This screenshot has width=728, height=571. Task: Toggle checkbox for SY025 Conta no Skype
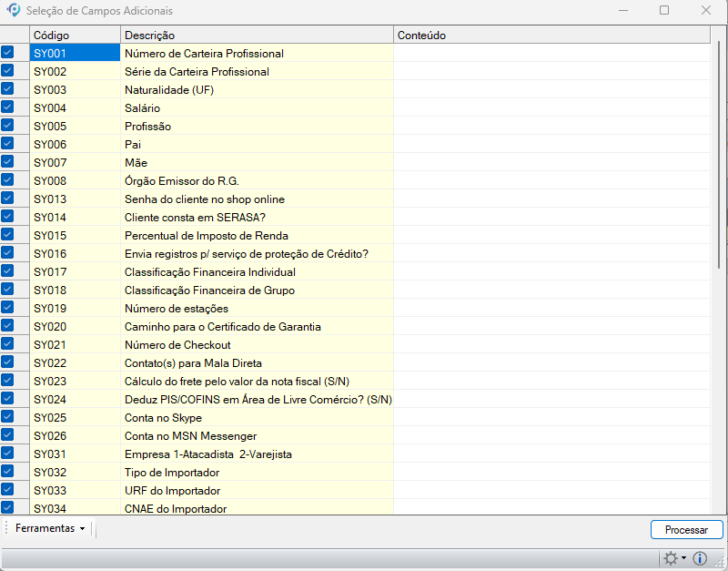click(8, 417)
